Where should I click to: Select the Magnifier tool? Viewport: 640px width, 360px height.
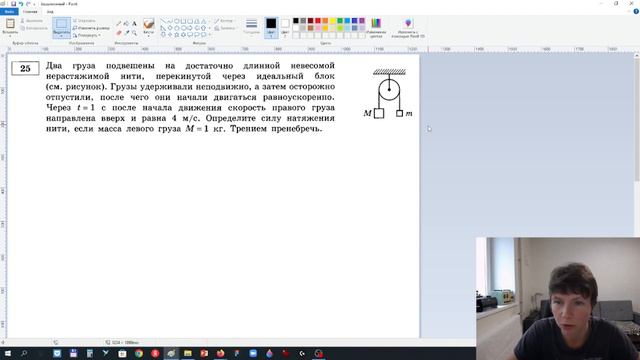tap(134, 33)
